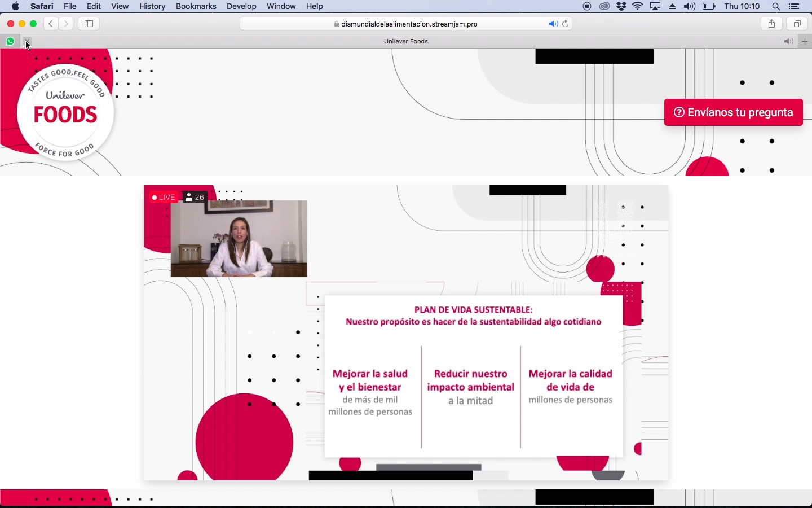Reload the streamjam page
The image size is (812, 508).
point(566,24)
